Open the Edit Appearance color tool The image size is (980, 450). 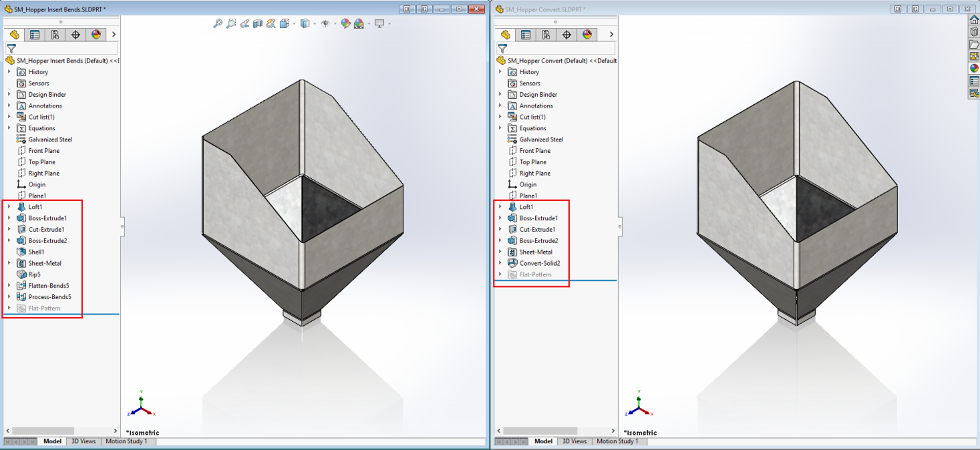(345, 24)
